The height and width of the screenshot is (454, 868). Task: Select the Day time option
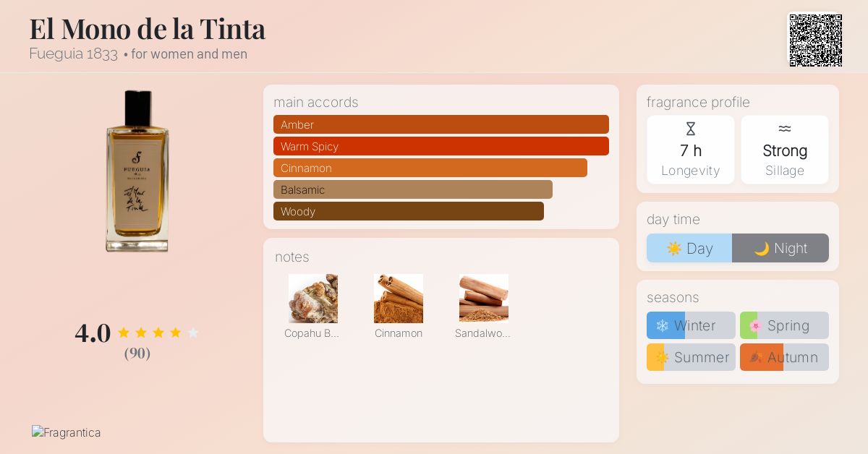(689, 248)
